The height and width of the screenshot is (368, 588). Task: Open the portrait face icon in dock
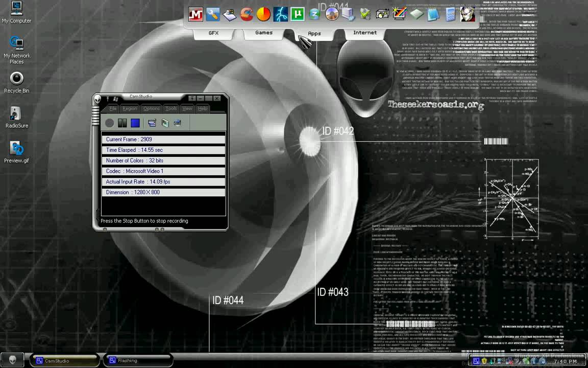(467, 14)
